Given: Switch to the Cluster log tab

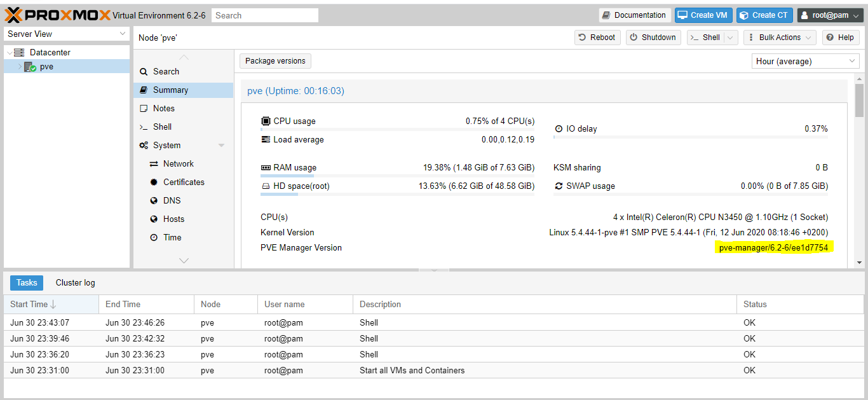Looking at the screenshot, I should pos(75,283).
